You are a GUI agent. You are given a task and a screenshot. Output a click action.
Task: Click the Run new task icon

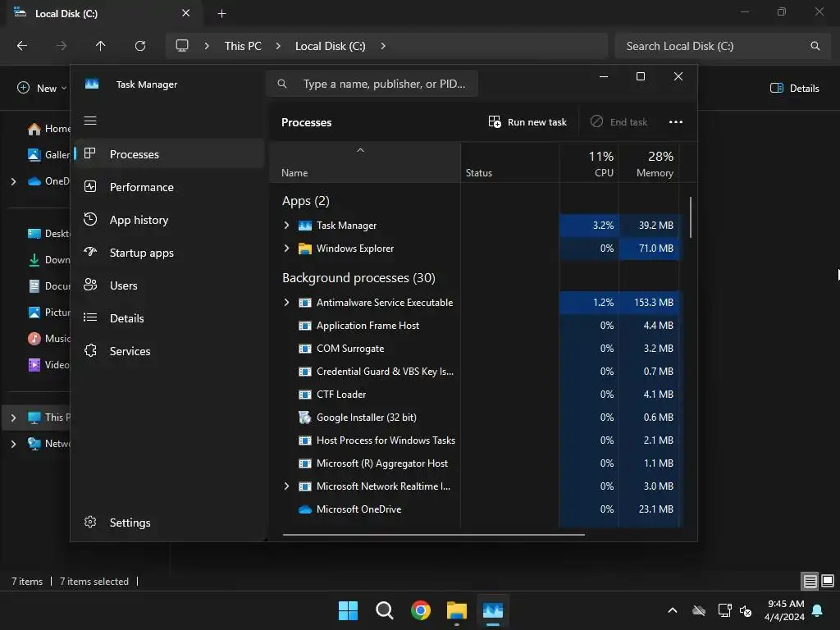[x=495, y=121]
